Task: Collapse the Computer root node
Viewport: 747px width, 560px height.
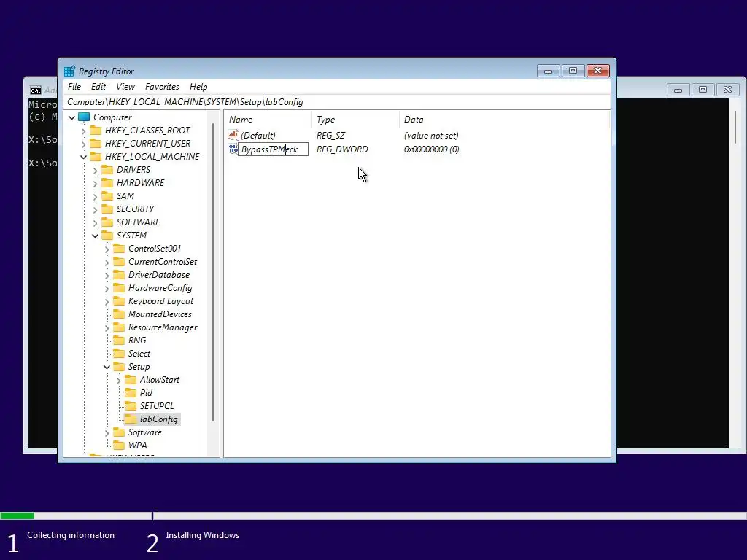Action: coord(72,117)
